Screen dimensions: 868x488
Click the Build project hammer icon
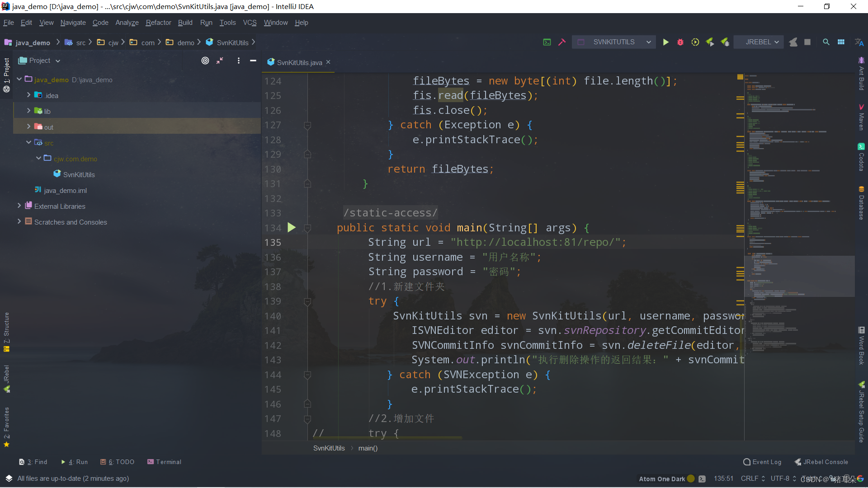[x=562, y=42]
